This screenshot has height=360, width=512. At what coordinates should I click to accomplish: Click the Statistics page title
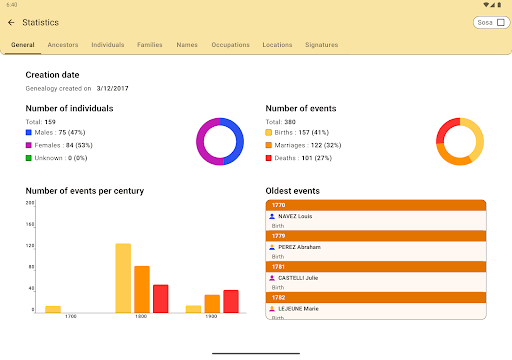tap(40, 22)
